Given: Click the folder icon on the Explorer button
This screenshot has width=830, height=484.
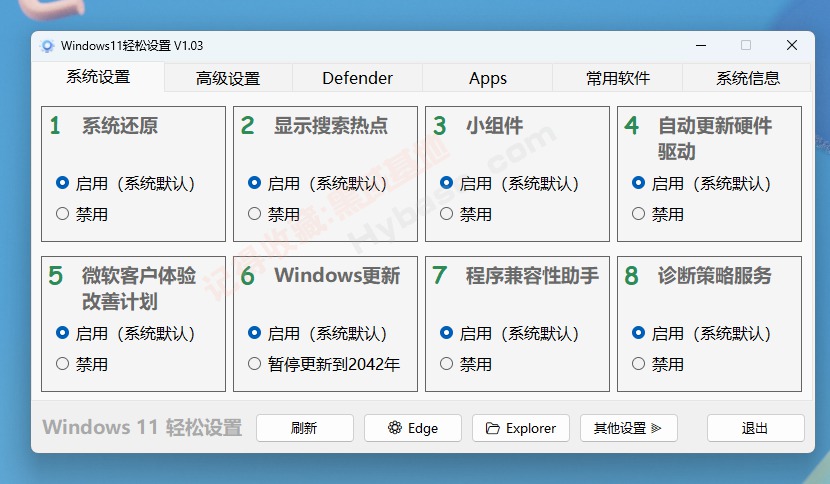Looking at the screenshot, I should coord(492,428).
